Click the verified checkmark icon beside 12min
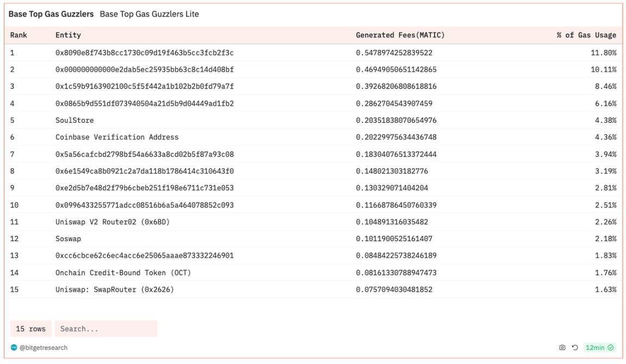The width and height of the screenshot is (626, 364). click(x=611, y=348)
